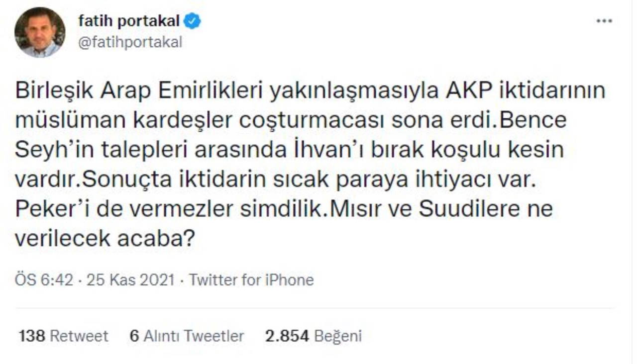Image resolution: width=637 pixels, height=364 pixels.
Task: Click the display name "fatih portakal"
Action: 129,21
